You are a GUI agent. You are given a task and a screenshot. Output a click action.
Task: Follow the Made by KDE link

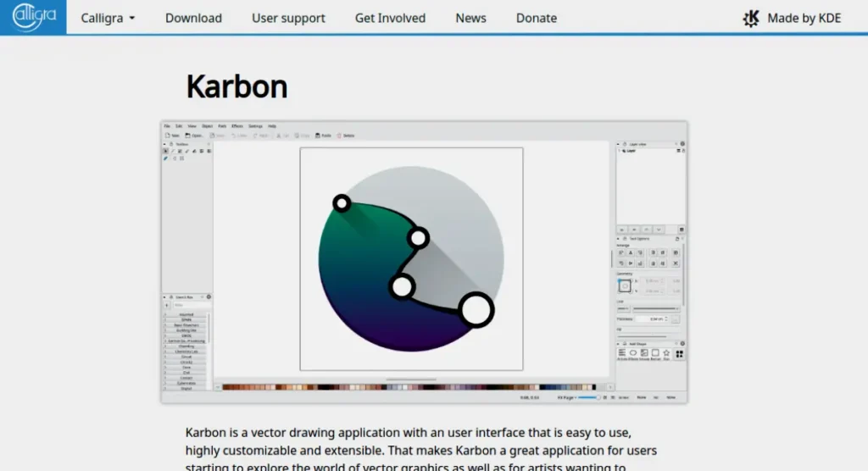(x=792, y=18)
